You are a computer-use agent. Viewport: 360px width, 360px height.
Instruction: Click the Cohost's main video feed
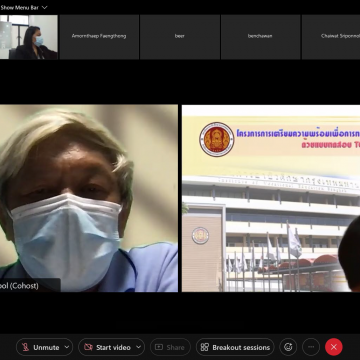[x=89, y=198]
